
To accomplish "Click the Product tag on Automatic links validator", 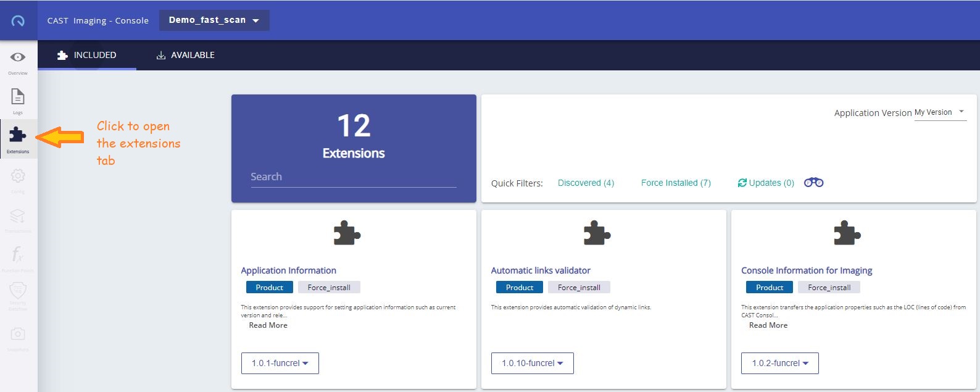I will [x=520, y=287].
